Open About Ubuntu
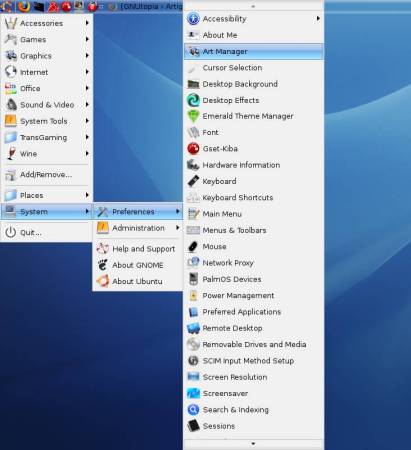Image resolution: width=411 pixels, height=450 pixels. (x=138, y=281)
